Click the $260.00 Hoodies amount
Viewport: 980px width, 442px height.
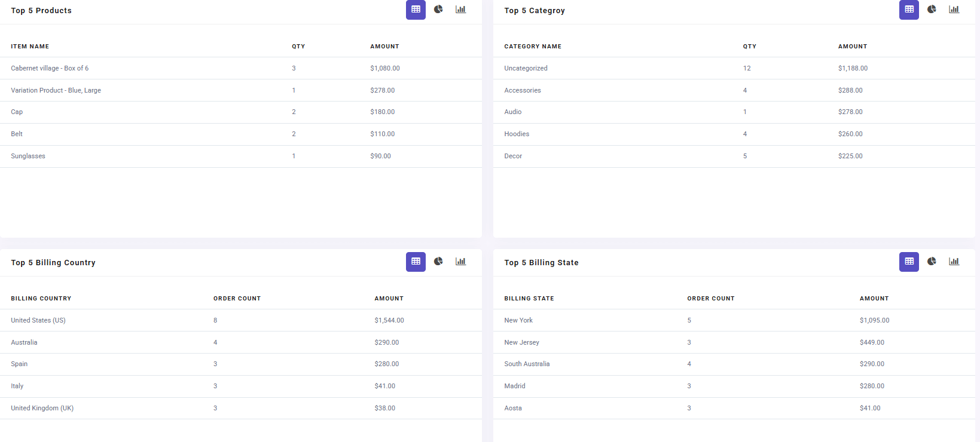pyautogui.click(x=850, y=134)
